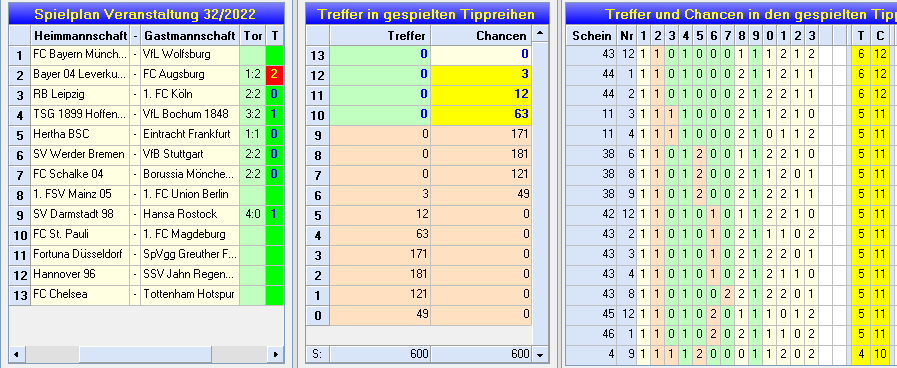897x368 pixels.
Task: Click the Chancen column header
Action: click(482, 36)
